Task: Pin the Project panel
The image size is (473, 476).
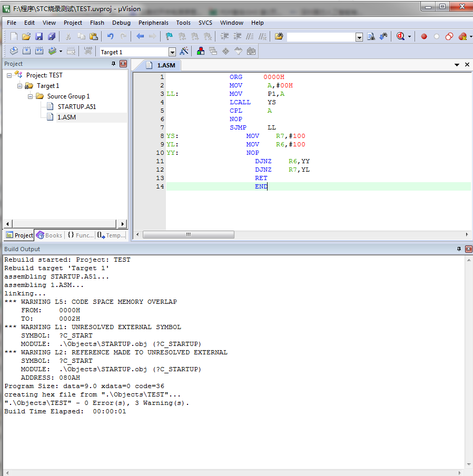Action: pos(114,64)
